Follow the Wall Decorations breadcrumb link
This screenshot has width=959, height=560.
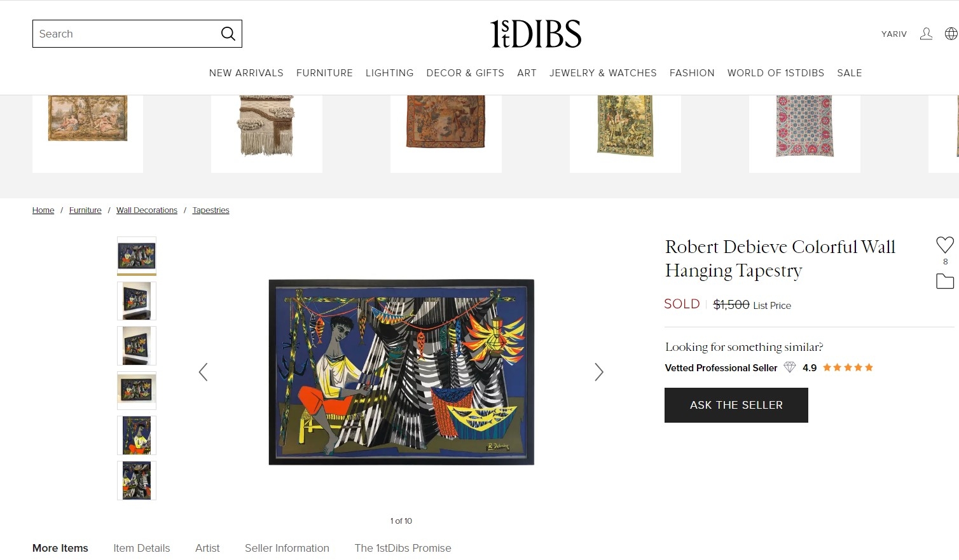[147, 210]
